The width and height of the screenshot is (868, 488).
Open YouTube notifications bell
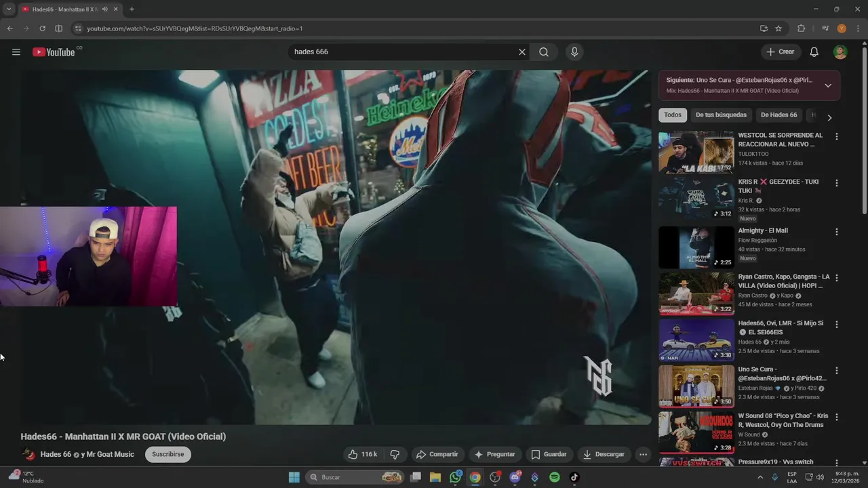(x=814, y=52)
